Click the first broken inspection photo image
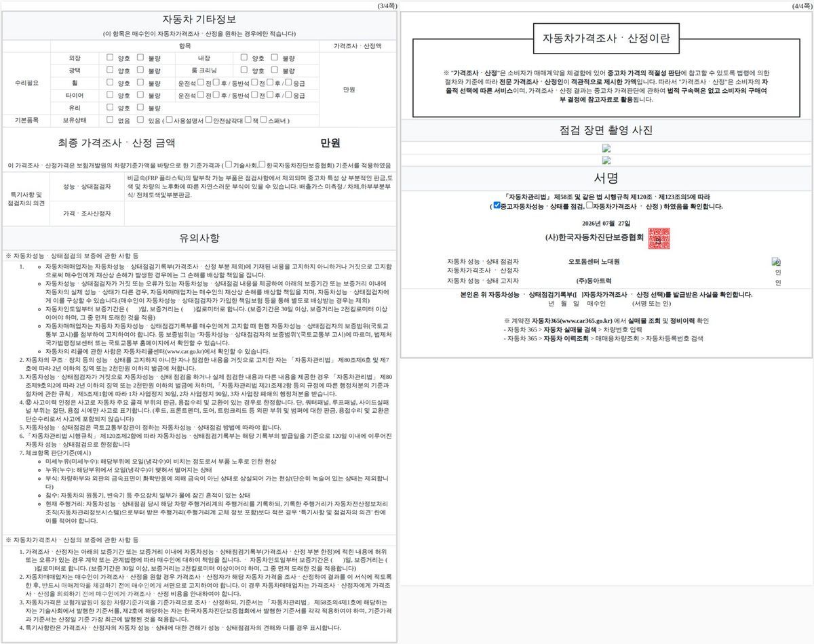814x644 pixels. [606, 148]
